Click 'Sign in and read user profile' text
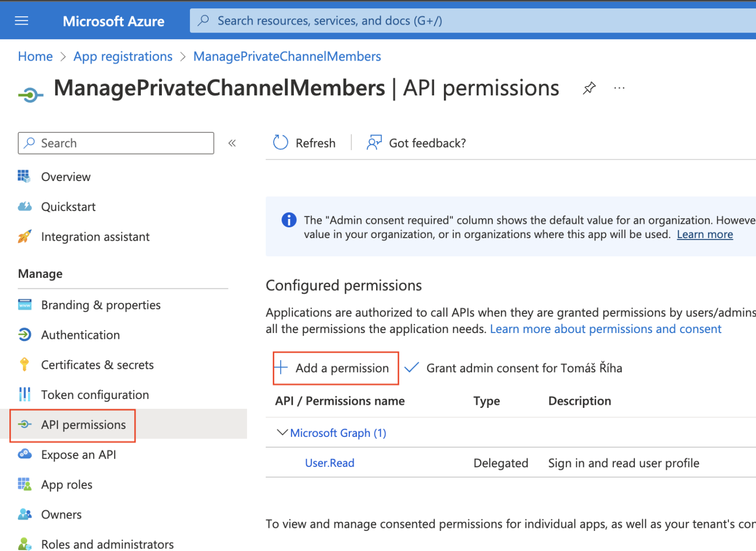756x551 pixels. pyautogui.click(x=624, y=463)
